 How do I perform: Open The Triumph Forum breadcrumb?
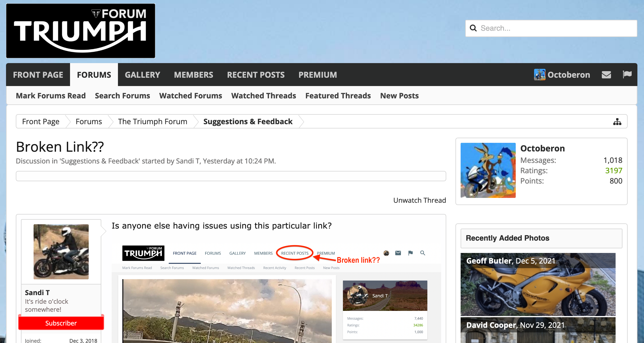tap(152, 122)
